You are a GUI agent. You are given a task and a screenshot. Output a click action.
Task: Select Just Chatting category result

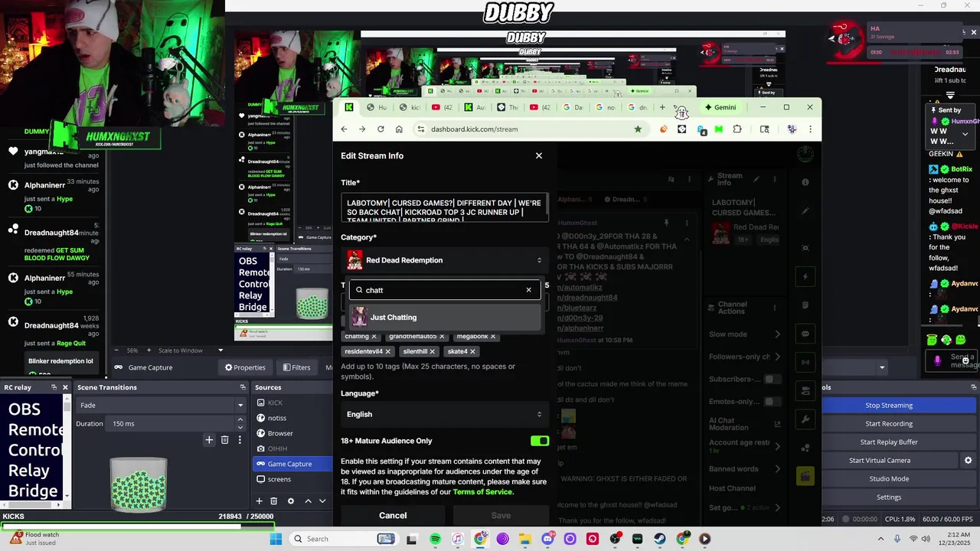(x=445, y=318)
